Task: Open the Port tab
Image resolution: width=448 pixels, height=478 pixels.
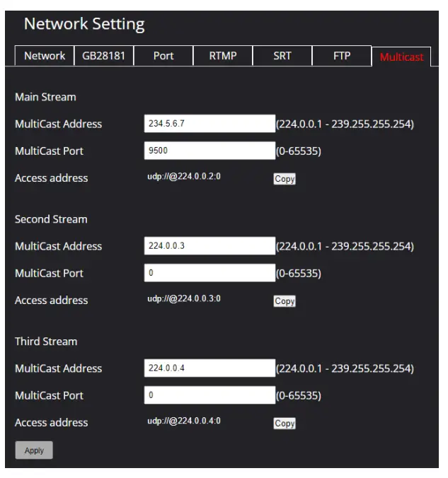Action: coord(163,56)
